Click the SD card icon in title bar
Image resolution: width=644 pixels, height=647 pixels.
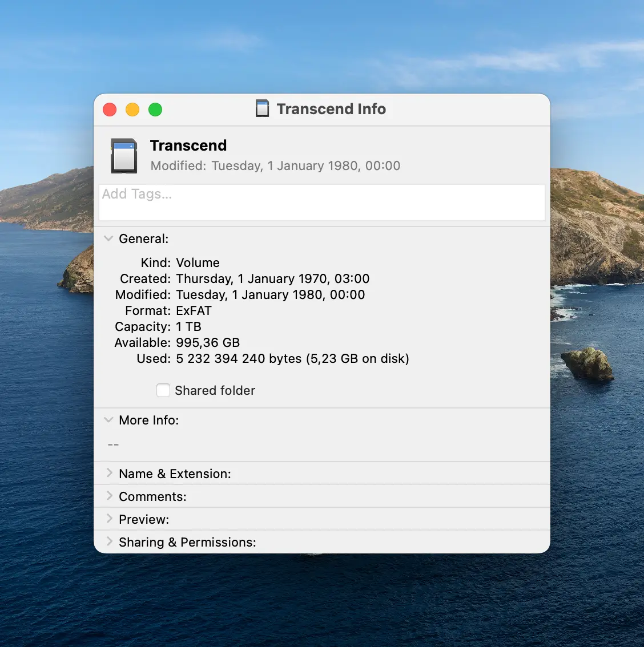point(262,108)
